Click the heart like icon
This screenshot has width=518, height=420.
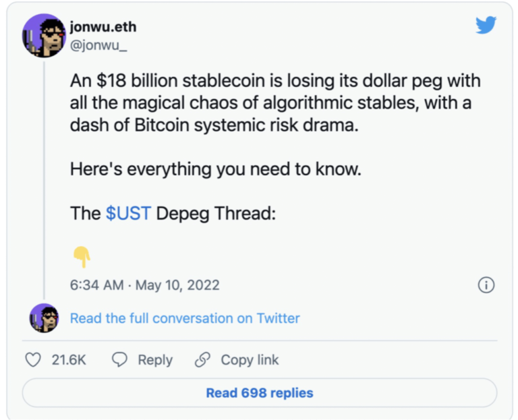[x=32, y=360]
